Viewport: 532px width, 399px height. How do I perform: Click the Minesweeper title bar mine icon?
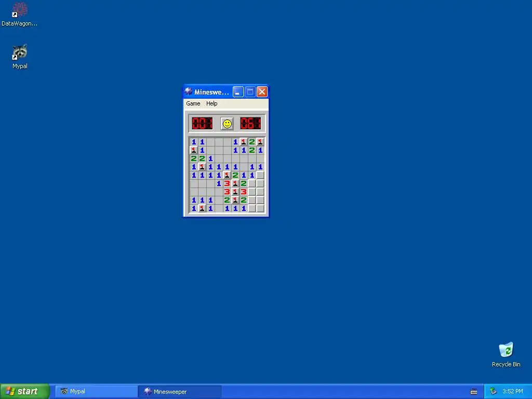(188, 91)
